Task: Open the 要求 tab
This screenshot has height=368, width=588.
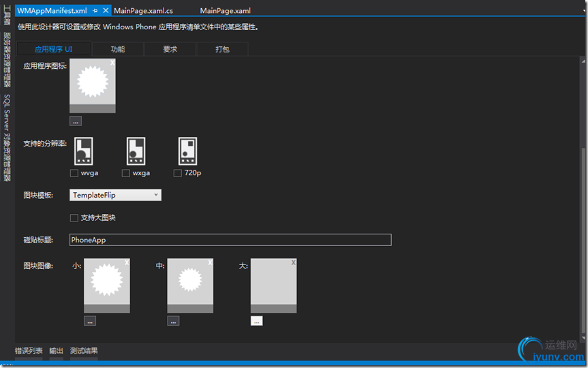Action: (x=170, y=49)
